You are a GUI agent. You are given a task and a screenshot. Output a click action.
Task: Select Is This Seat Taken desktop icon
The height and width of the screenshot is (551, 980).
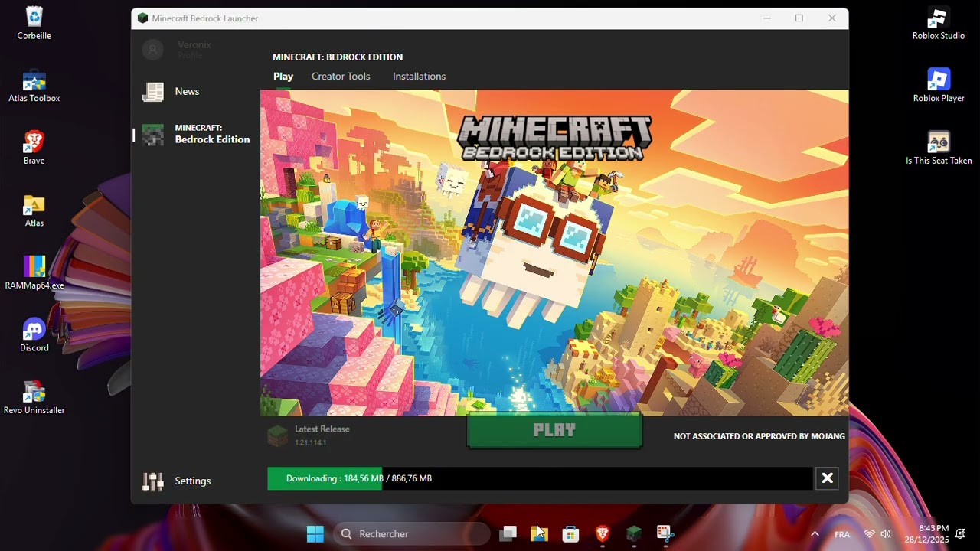pyautogui.click(x=939, y=148)
